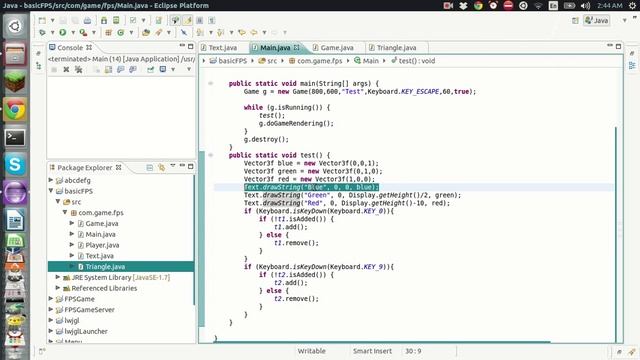Fold the test() method in editor

click(x=211, y=155)
